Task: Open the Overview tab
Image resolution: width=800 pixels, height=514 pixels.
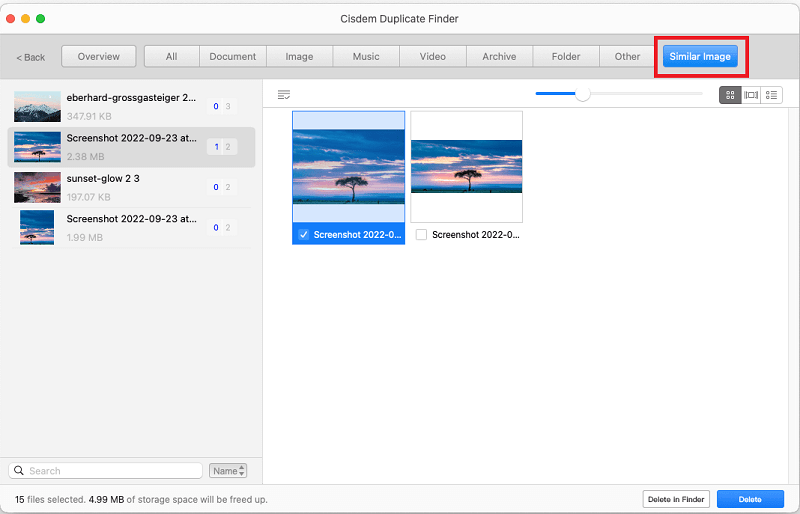Action: [98, 57]
